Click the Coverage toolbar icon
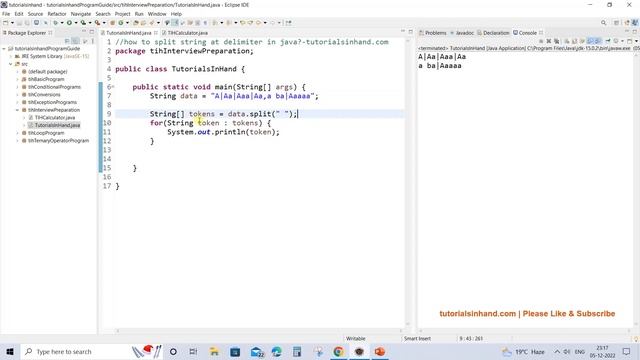This screenshot has height=360, width=640. [83, 23]
